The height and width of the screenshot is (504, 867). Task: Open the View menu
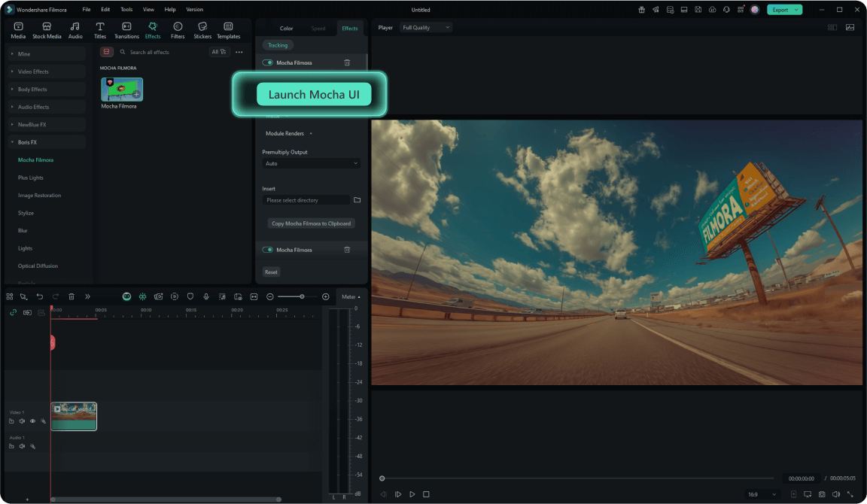point(148,9)
